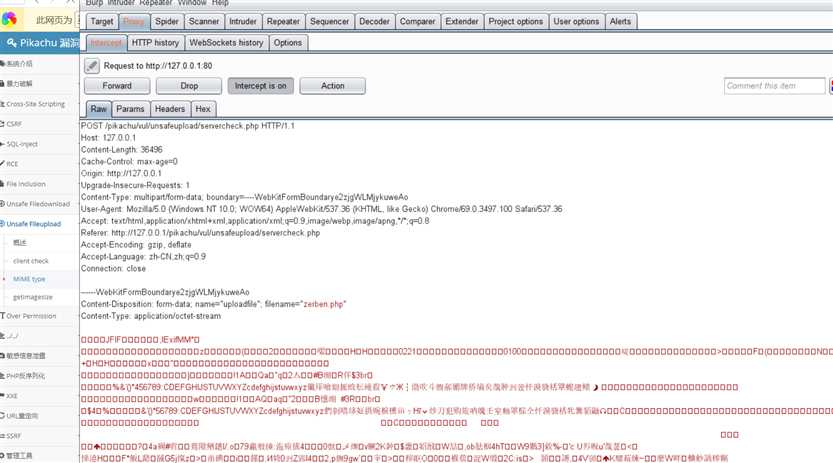Click the icon beside File Inclusion
The image size is (833, 463).
point(3,184)
